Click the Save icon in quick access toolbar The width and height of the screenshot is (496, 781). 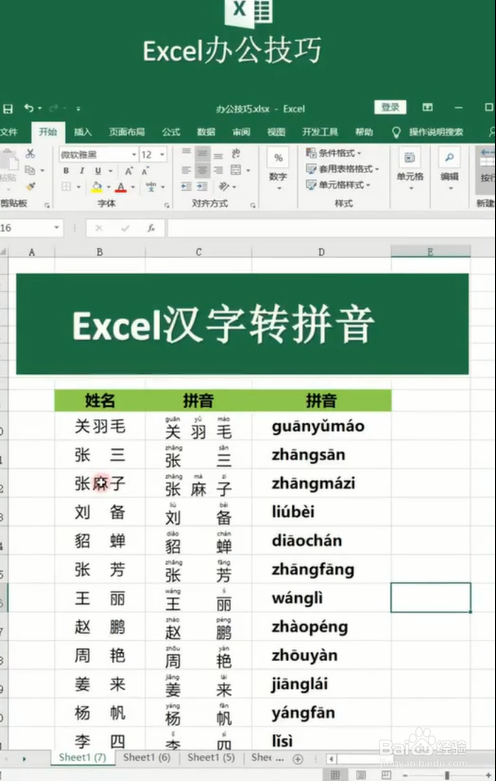click(7, 108)
